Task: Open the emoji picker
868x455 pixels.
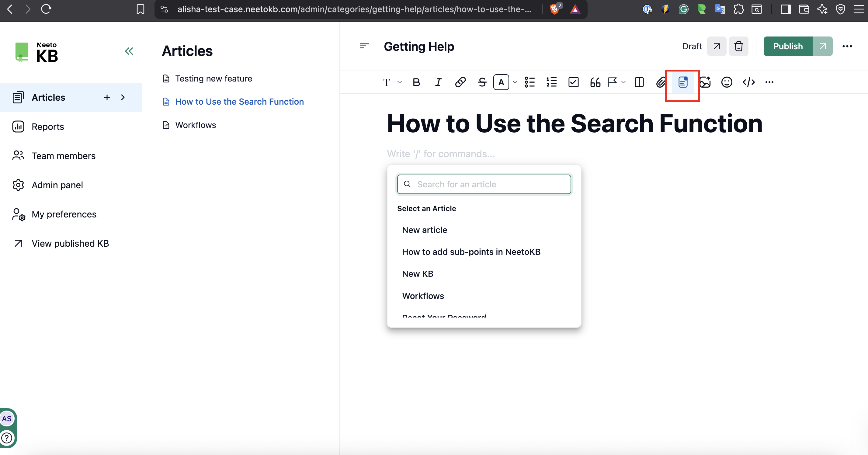Action: [727, 82]
